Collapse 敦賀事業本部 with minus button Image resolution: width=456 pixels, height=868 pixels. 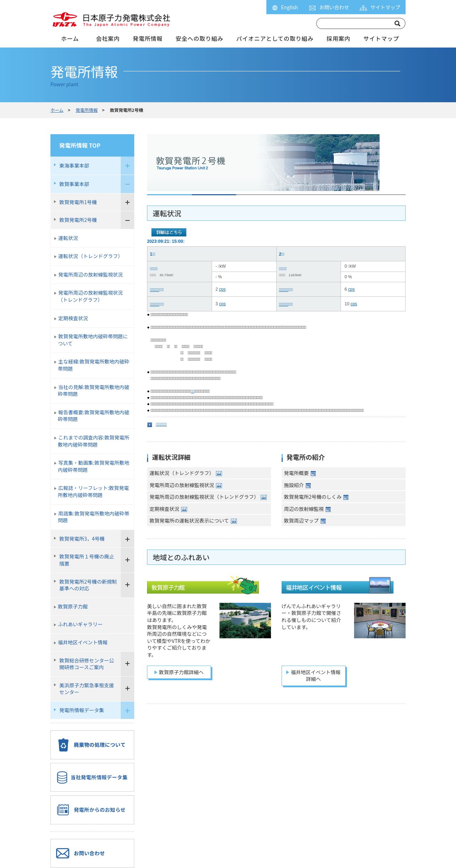tap(127, 184)
